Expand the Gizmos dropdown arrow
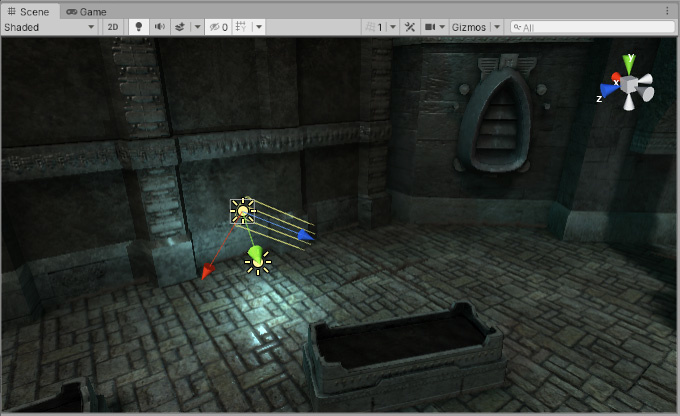Viewport: 680px width, 416px height. pyautogui.click(x=497, y=27)
